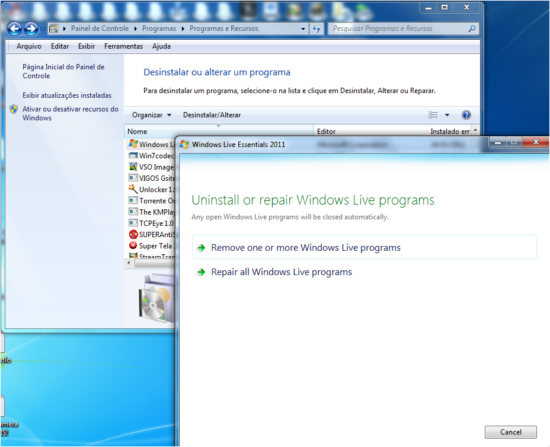Go back in Control Panel window

(x=14, y=29)
